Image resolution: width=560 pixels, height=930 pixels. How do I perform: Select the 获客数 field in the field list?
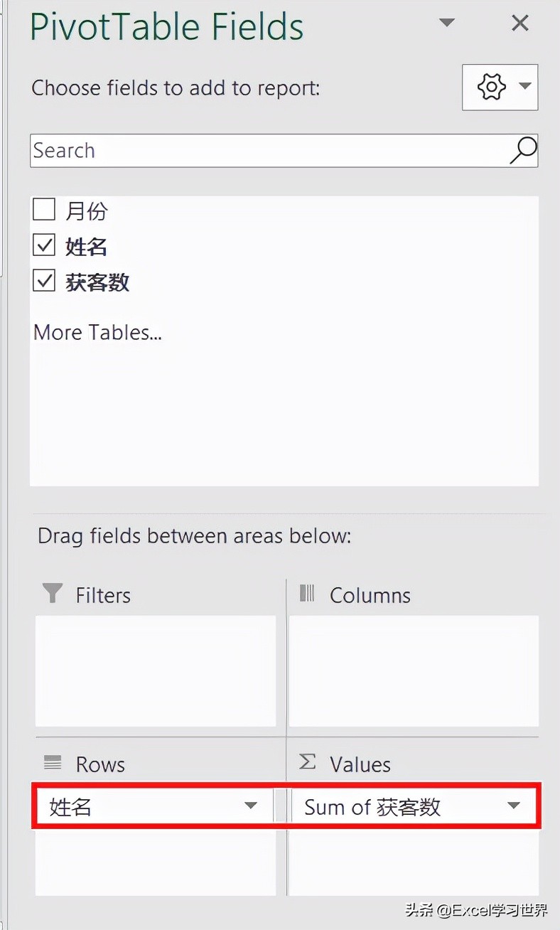97,282
